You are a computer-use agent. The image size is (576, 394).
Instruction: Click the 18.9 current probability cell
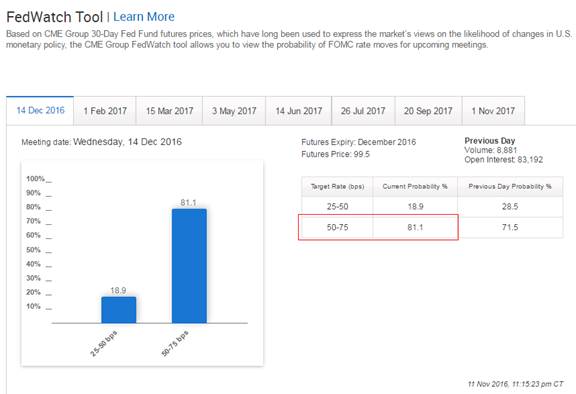tap(415, 206)
